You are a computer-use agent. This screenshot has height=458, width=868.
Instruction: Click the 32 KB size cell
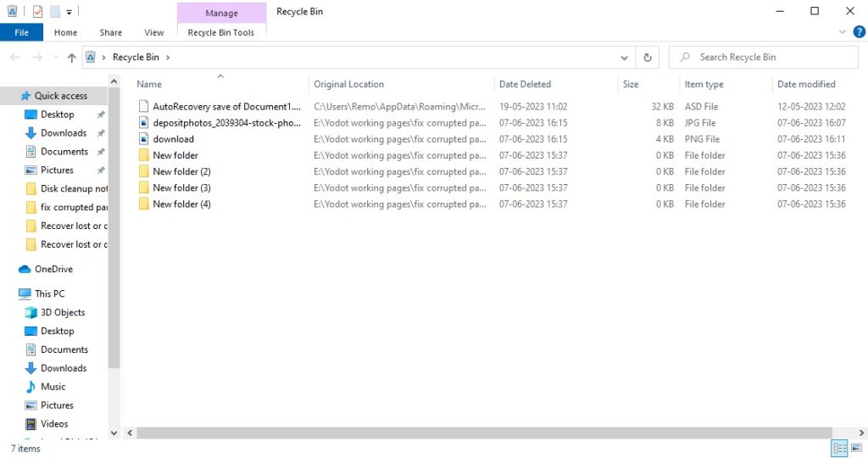point(662,106)
